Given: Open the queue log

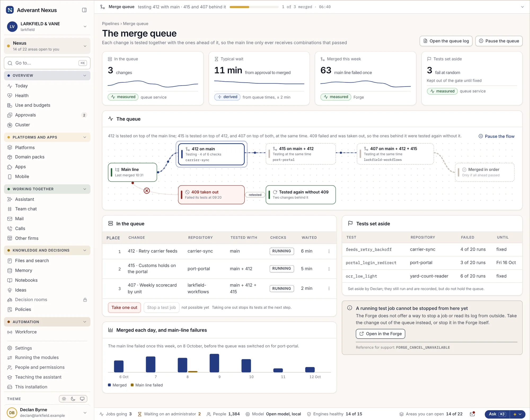Looking at the screenshot, I should pyautogui.click(x=446, y=41).
